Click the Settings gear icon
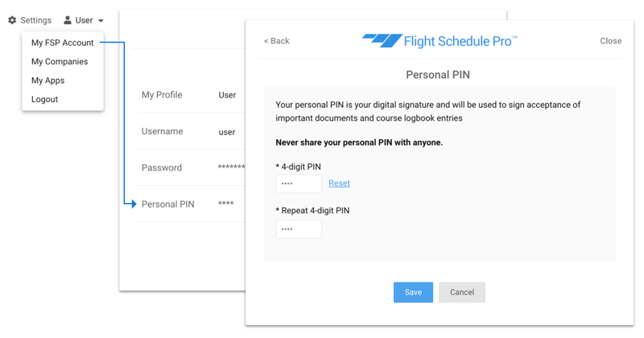Screen dimensions: 644x338 point(12,20)
